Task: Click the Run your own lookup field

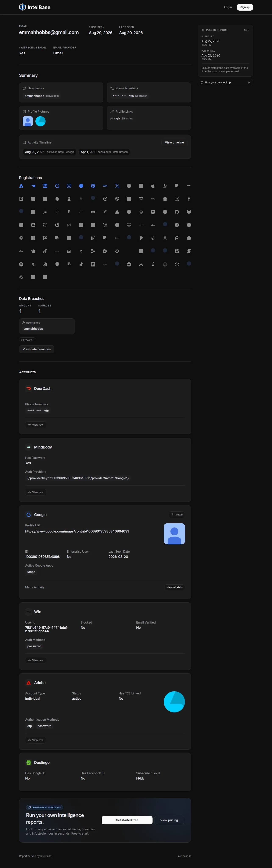Action: click(x=225, y=83)
